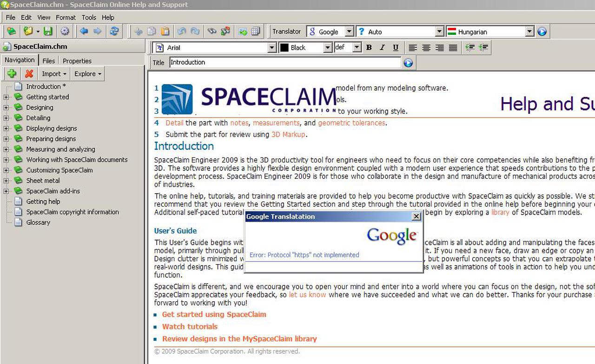Decrease indent of the paragraph

pyautogui.click(x=483, y=47)
